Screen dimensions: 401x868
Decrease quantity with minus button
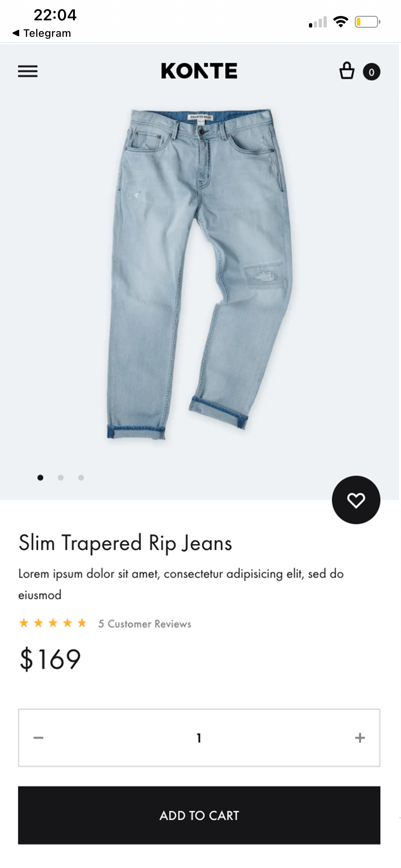click(x=38, y=738)
